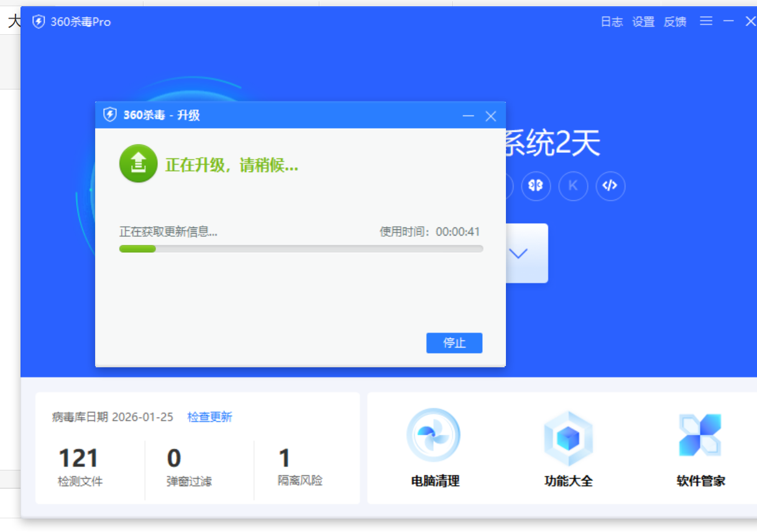Viewport: 757px width, 532px height.
Task: Click the 检查更新 update link
Action: click(209, 417)
